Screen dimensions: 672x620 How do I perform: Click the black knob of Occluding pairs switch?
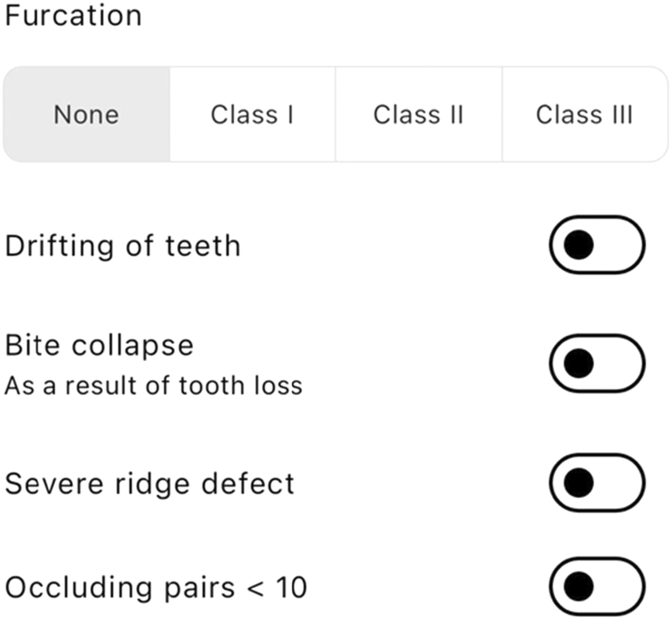pyautogui.click(x=579, y=587)
